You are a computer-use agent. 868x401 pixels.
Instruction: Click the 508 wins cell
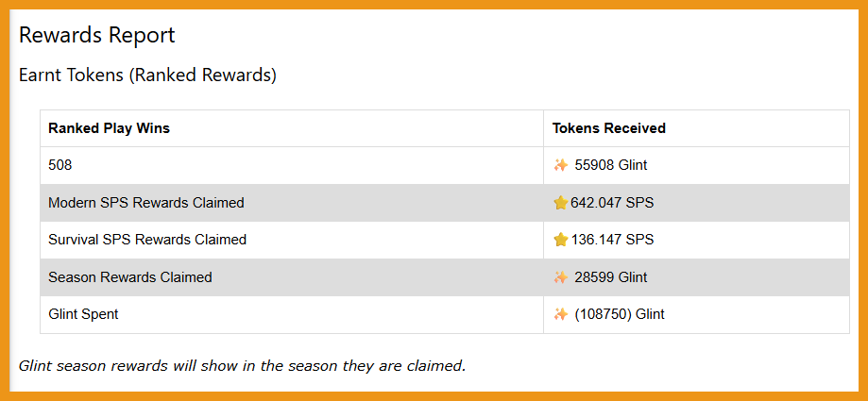pyautogui.click(x=60, y=165)
